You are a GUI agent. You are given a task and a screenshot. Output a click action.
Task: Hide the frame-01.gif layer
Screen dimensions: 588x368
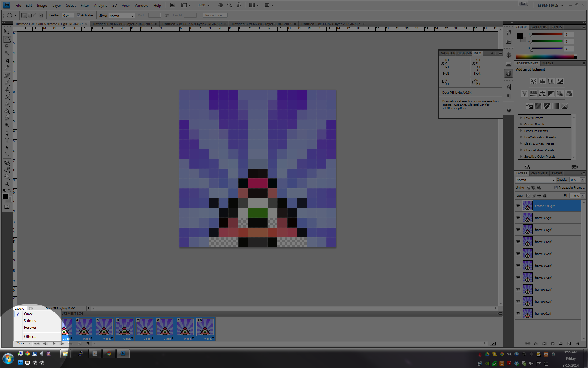point(518,205)
